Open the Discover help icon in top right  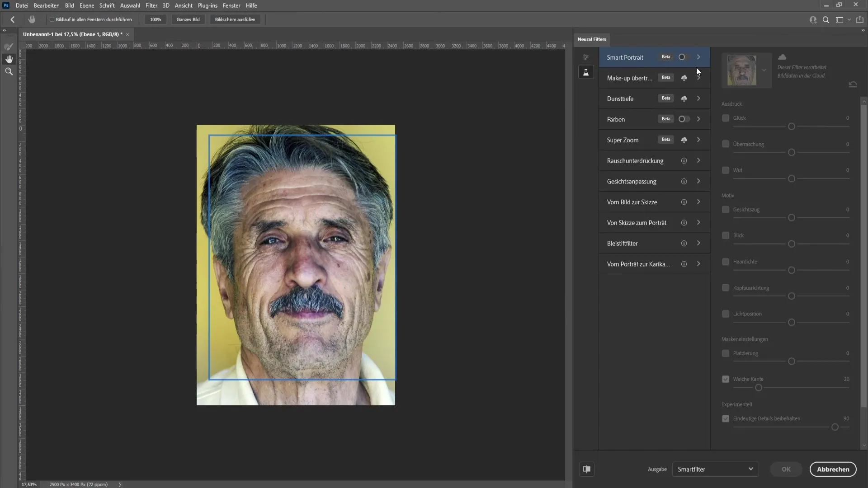813,20
